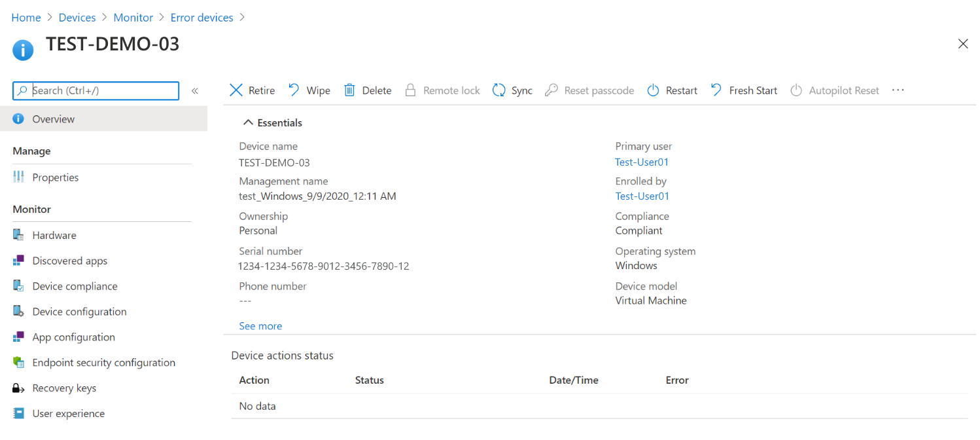
Task: Select the Delete device icon
Action: (351, 90)
